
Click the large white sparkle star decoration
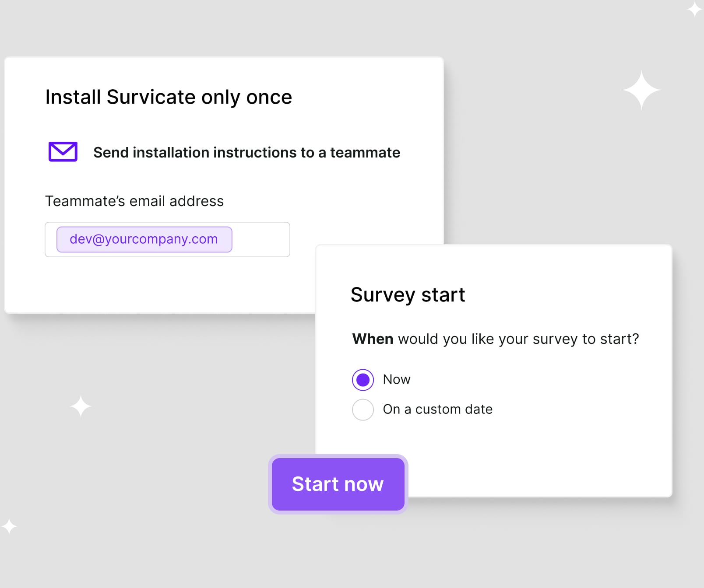pos(641,90)
